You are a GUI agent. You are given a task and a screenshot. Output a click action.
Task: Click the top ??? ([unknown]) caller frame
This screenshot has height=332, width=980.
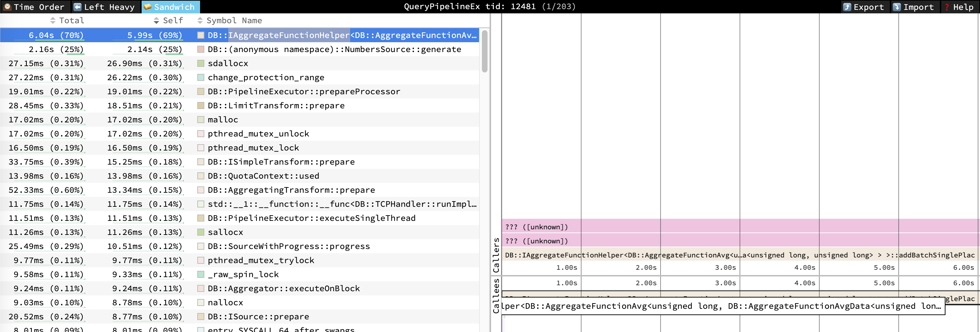click(x=536, y=227)
